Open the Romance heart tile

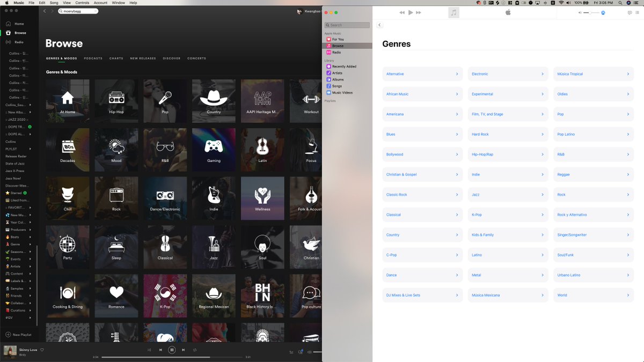[116, 296]
